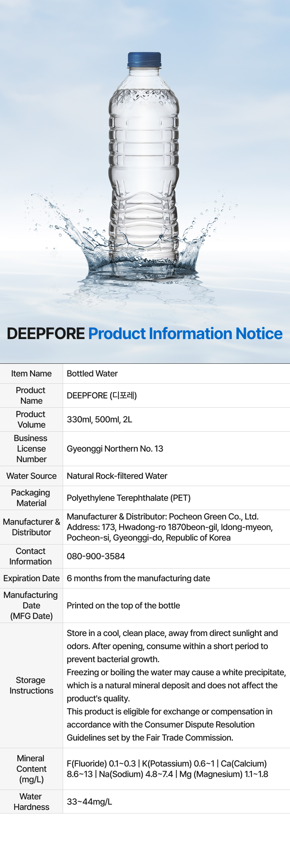Click the mineral content values text
The width and height of the screenshot is (290, 868).
tap(167, 769)
